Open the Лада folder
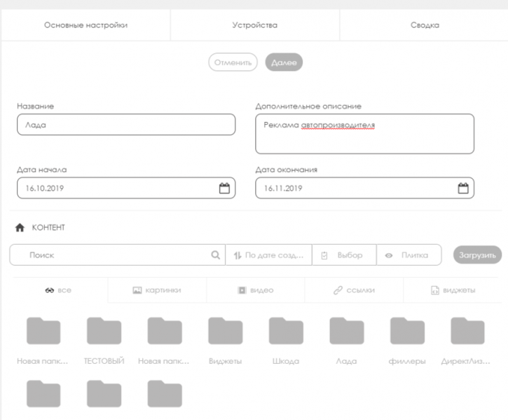The width and height of the screenshot is (508, 420). [347, 331]
